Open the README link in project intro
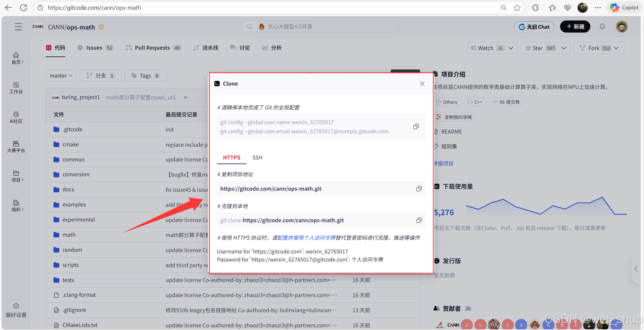The height and width of the screenshot is (330, 644). tap(451, 132)
